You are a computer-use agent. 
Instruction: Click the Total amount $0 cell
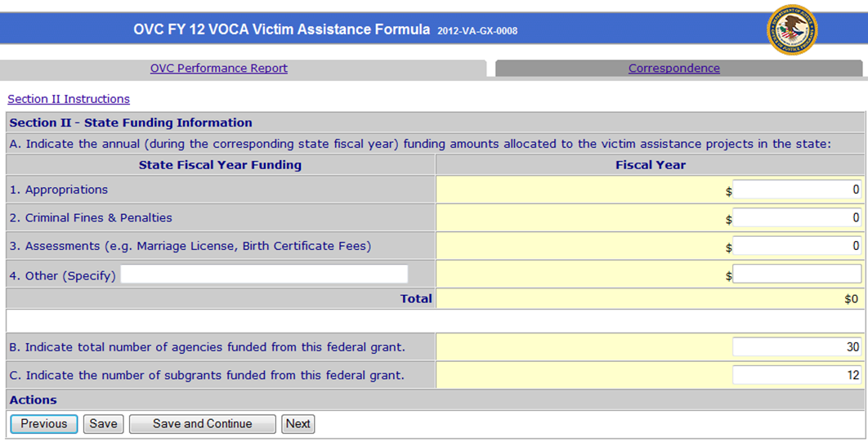(x=850, y=299)
